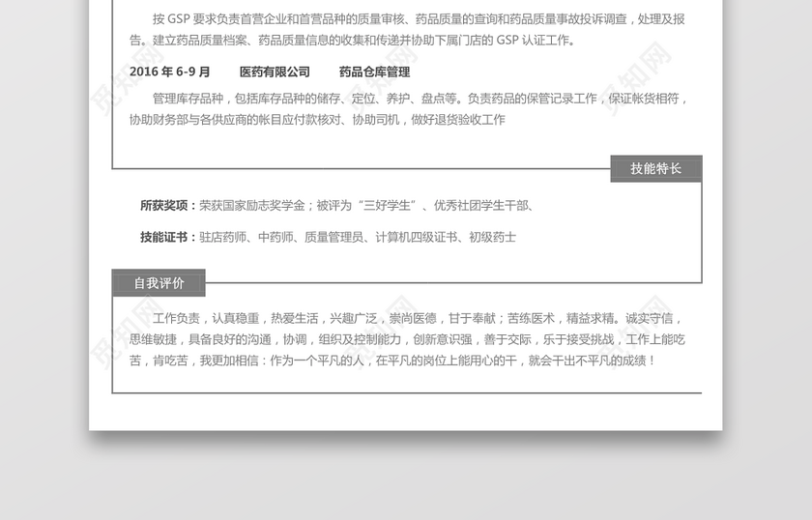Image resolution: width=812 pixels, height=520 pixels.
Task: Click the line starting 工作负责，认真稳重
Action: [418, 319]
